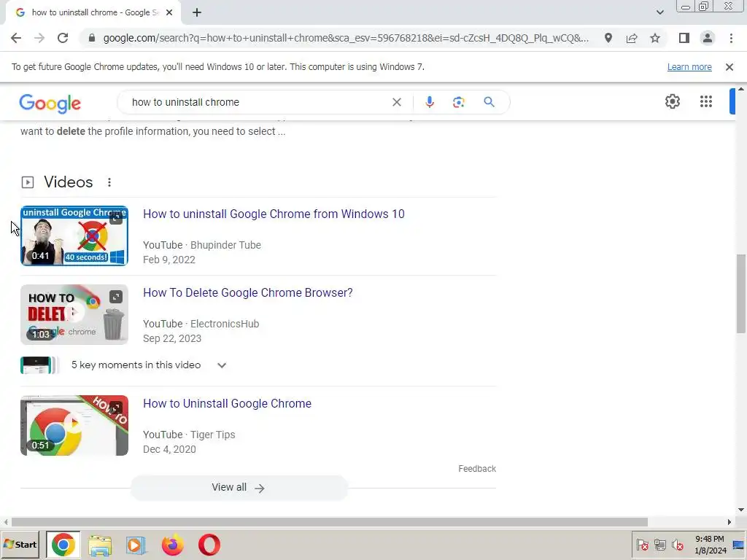This screenshot has height=560, width=747.
Task: Bookmark this page with the star icon
Action: pyautogui.click(x=655, y=38)
